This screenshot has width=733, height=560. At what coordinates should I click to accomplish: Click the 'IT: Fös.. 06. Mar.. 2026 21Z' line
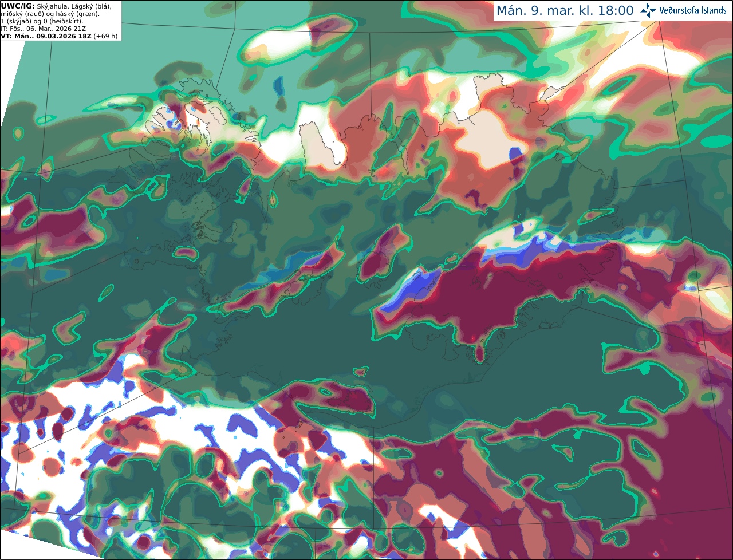(43, 29)
